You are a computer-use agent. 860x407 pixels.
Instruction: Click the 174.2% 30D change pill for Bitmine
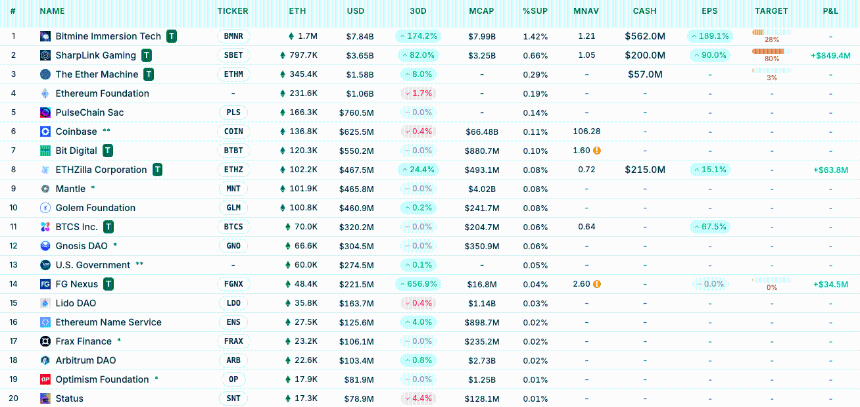[x=418, y=36]
